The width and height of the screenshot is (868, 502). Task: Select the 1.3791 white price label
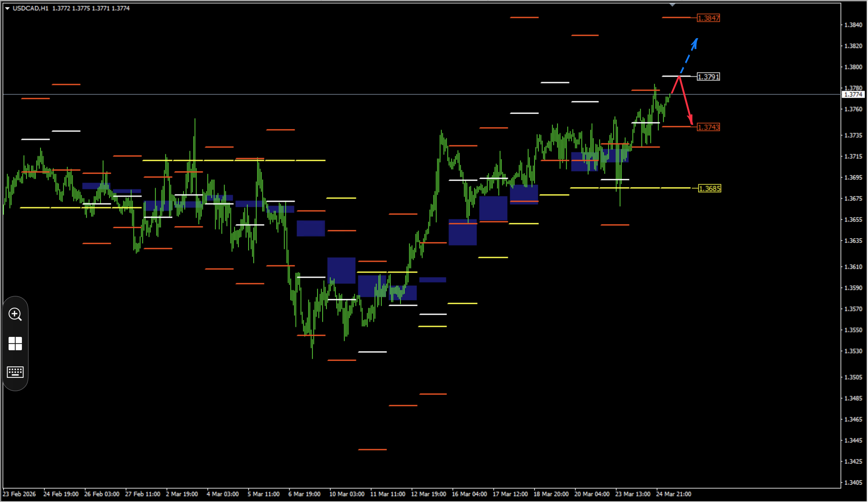tap(709, 77)
